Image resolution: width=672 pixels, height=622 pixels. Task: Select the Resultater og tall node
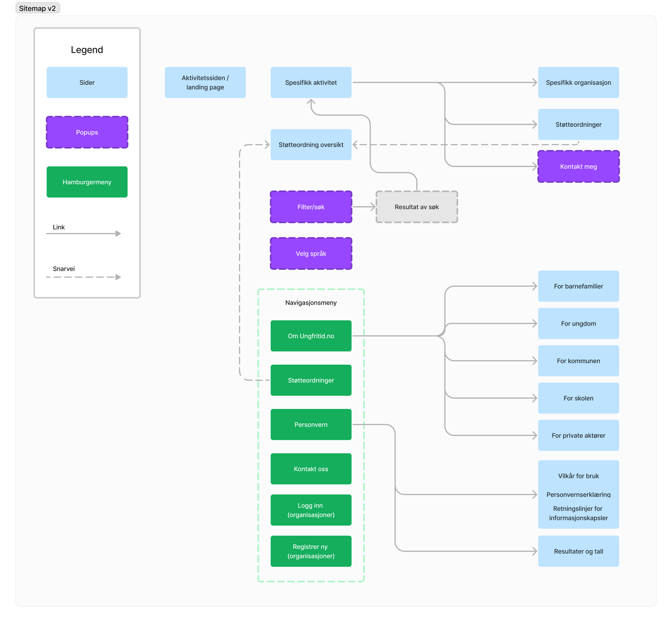pyautogui.click(x=578, y=551)
